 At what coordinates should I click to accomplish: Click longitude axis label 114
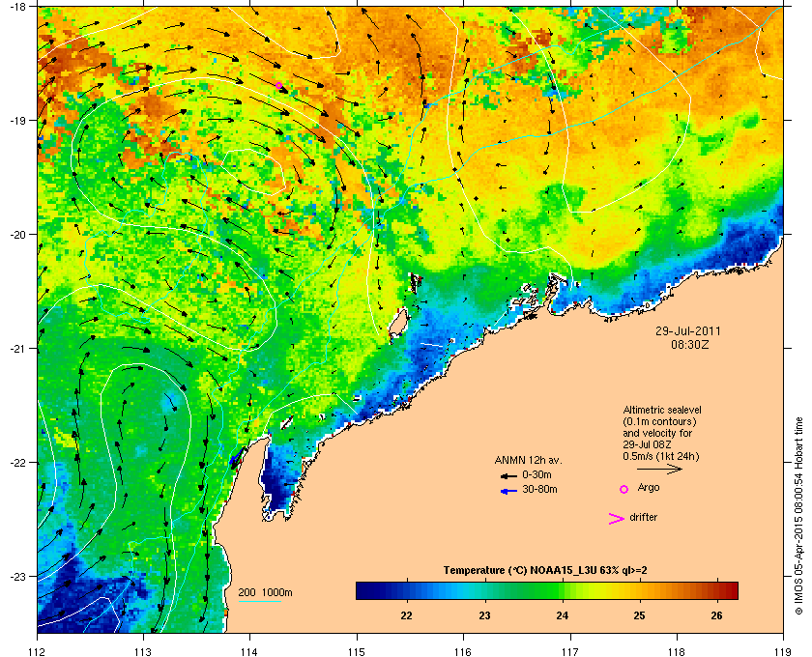[249, 651]
